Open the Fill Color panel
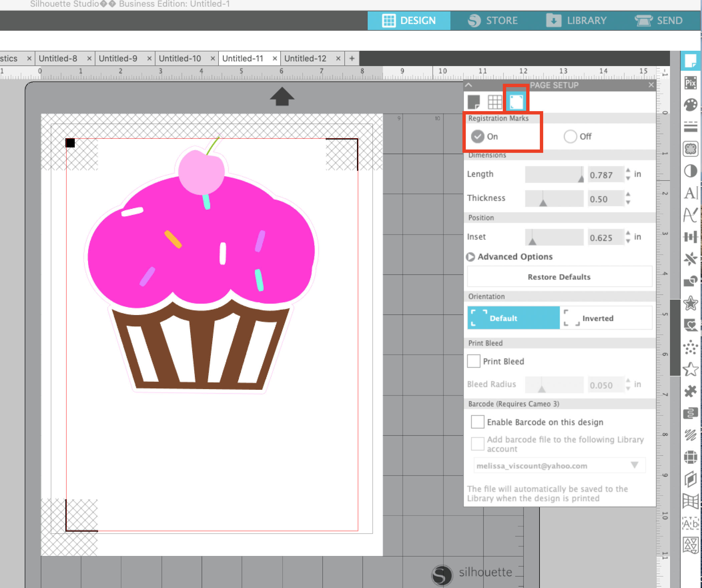The height and width of the screenshot is (588, 702). (x=691, y=104)
